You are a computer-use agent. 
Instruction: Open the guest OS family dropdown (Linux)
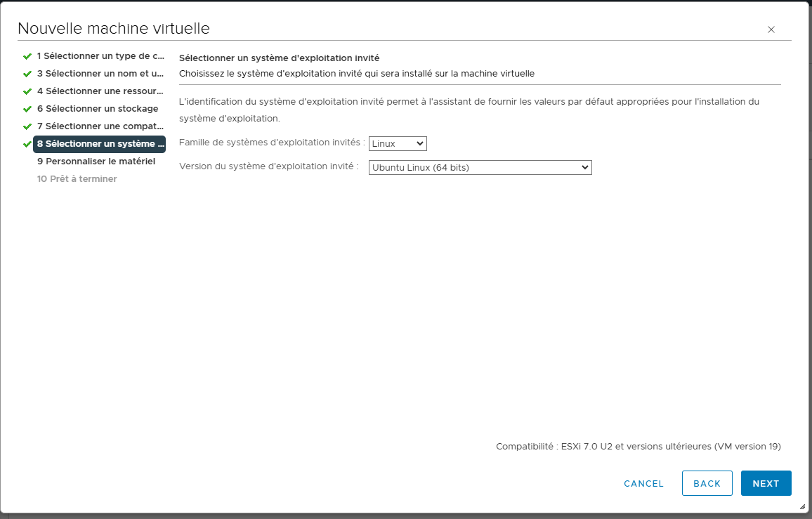[398, 144]
